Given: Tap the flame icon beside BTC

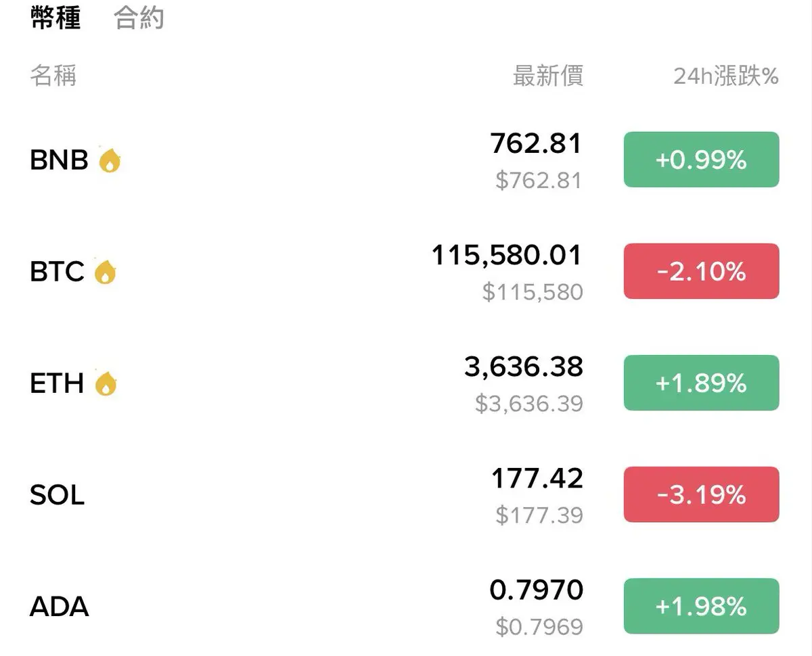Looking at the screenshot, I should click(105, 272).
